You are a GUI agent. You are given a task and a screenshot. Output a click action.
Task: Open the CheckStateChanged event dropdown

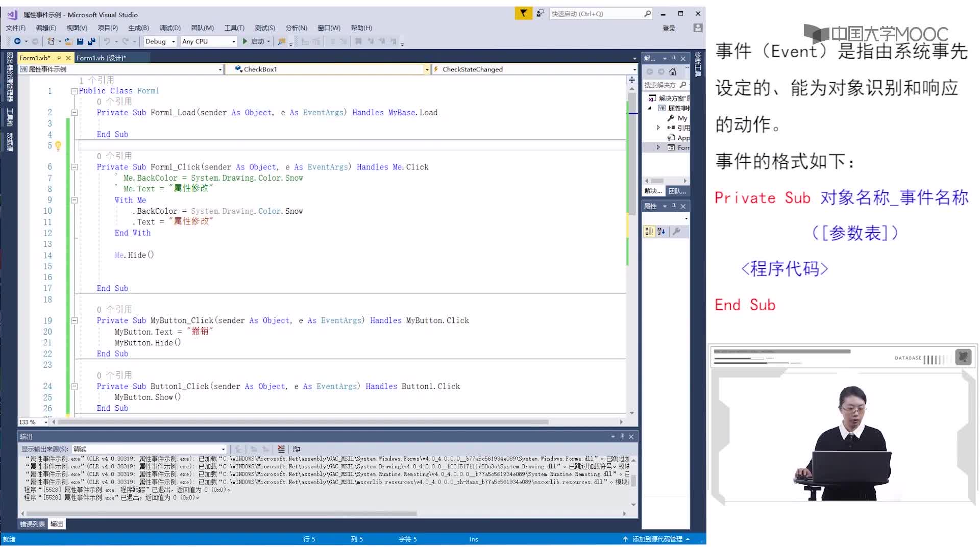click(634, 69)
